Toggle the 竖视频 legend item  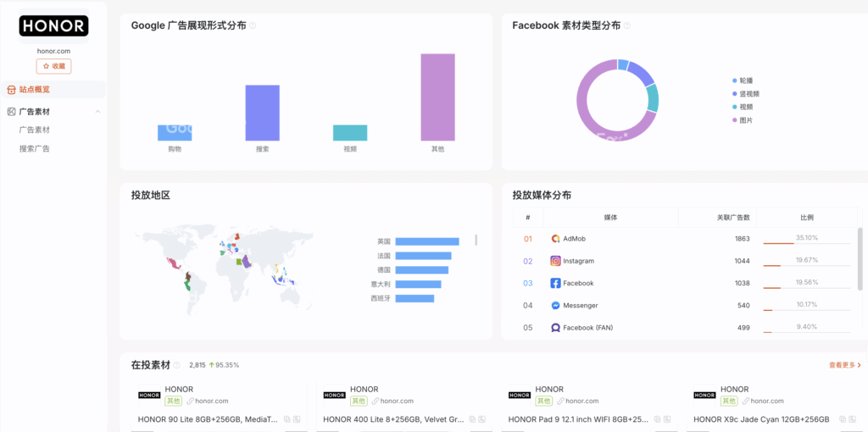click(x=746, y=94)
